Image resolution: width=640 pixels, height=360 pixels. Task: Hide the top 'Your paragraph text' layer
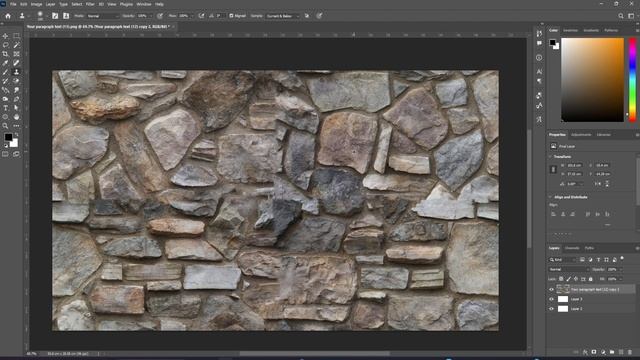tap(551, 289)
